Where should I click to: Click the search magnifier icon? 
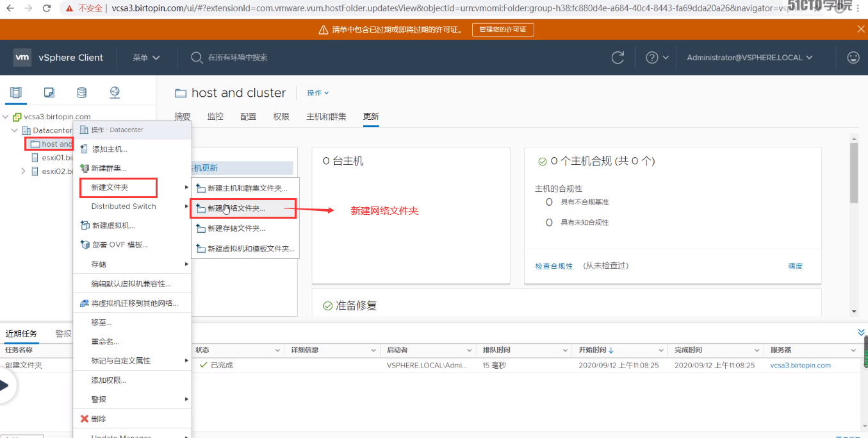click(197, 57)
